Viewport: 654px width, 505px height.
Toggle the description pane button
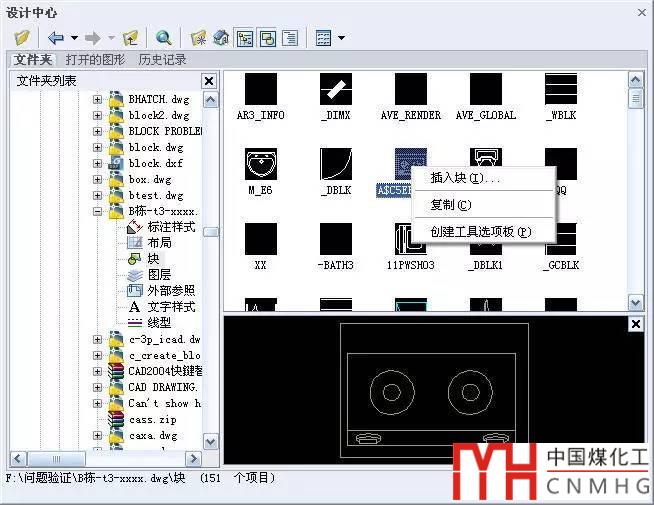point(290,38)
